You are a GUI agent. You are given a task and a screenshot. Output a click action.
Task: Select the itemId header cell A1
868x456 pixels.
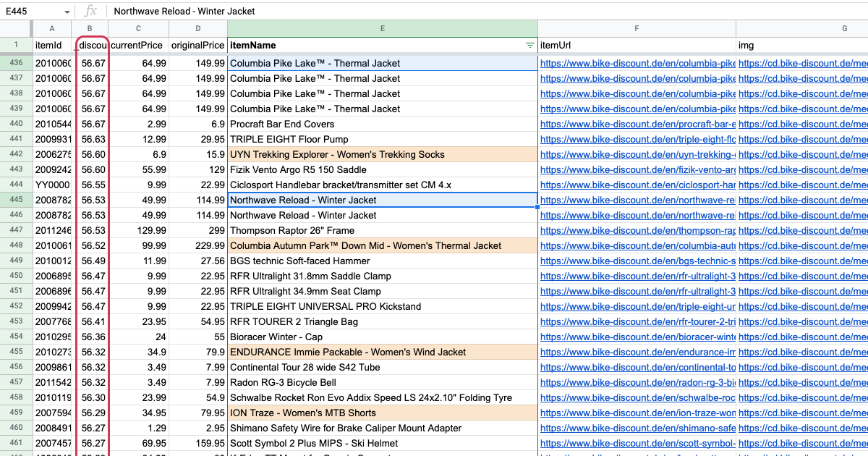click(51, 44)
